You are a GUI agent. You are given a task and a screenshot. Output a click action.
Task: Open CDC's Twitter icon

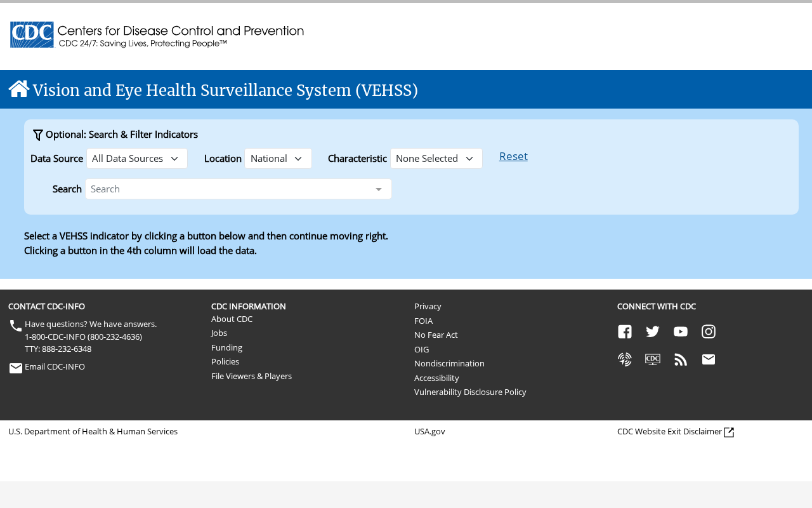(x=653, y=331)
